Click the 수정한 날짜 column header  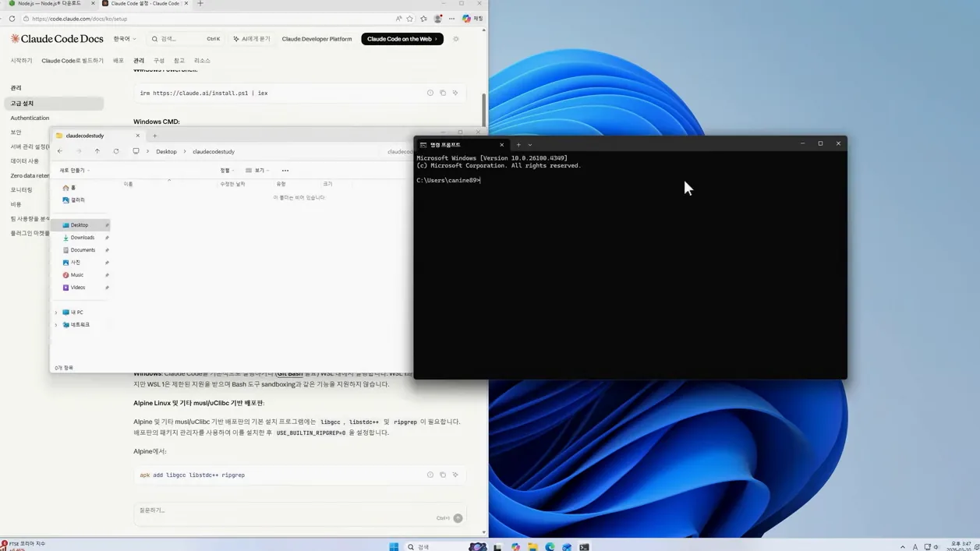(232, 184)
